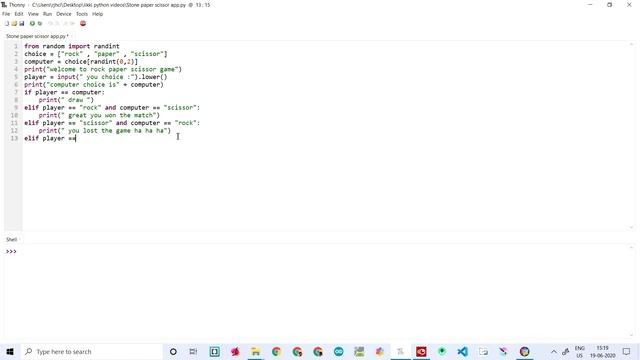Click the Open file folder icon
640x360 pixels.
click(x=14, y=24)
